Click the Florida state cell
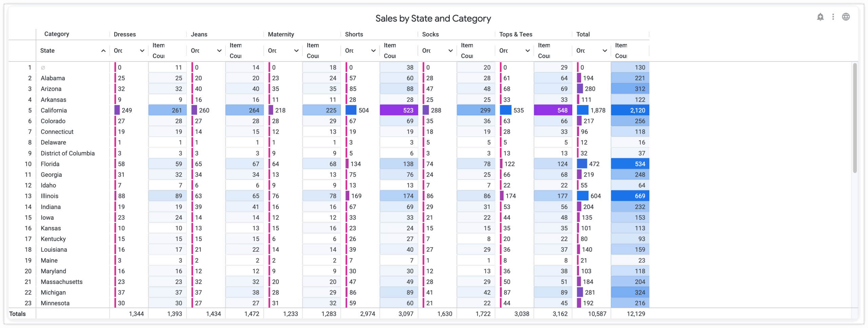The height and width of the screenshot is (328, 868). [x=50, y=164]
